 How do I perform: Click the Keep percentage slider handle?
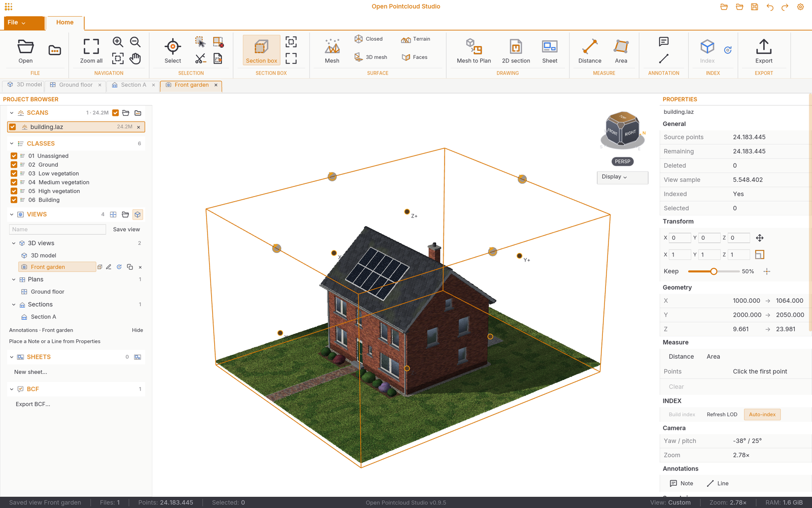tap(714, 271)
